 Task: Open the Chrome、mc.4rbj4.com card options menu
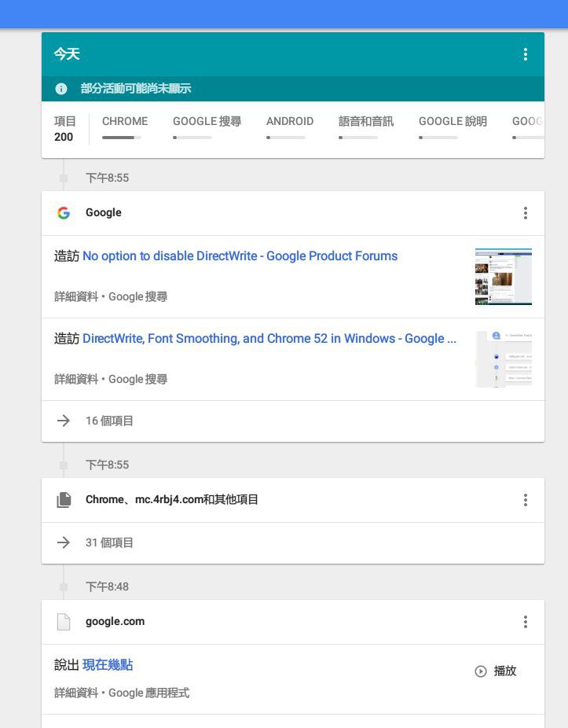[525, 500]
